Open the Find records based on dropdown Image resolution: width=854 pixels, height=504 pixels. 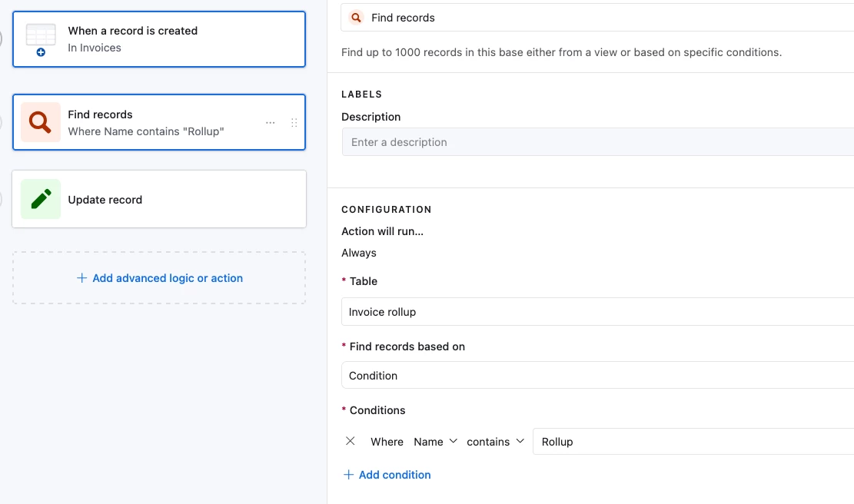tap(596, 376)
